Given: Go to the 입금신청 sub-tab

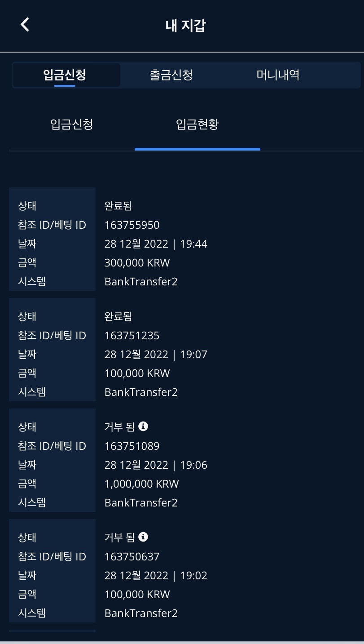Looking at the screenshot, I should tap(72, 124).
